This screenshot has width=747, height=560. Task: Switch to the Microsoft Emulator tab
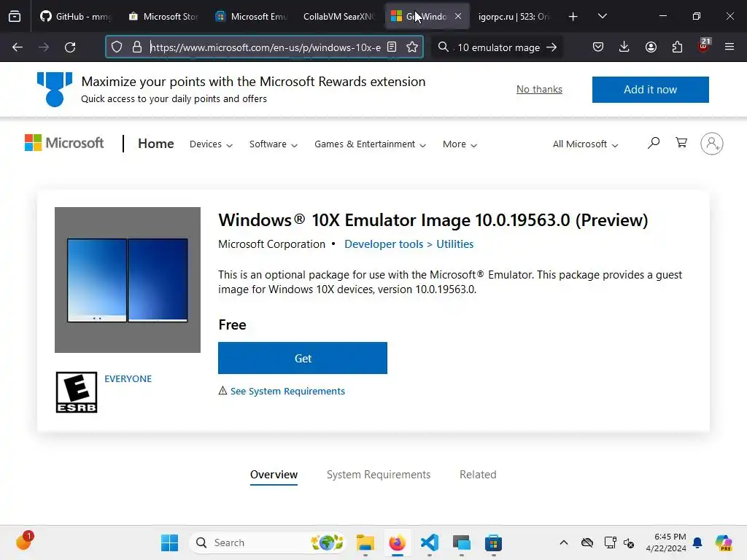click(251, 17)
